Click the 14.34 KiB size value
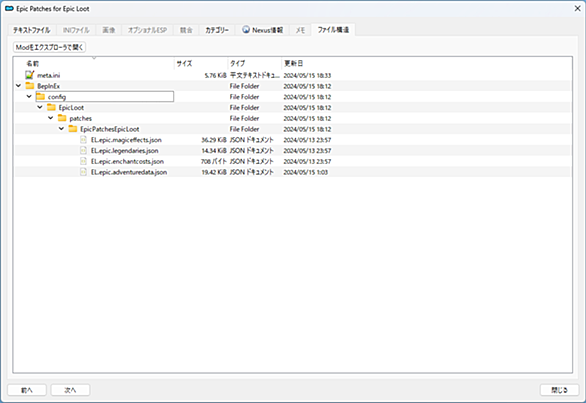586x403 pixels. (214, 151)
